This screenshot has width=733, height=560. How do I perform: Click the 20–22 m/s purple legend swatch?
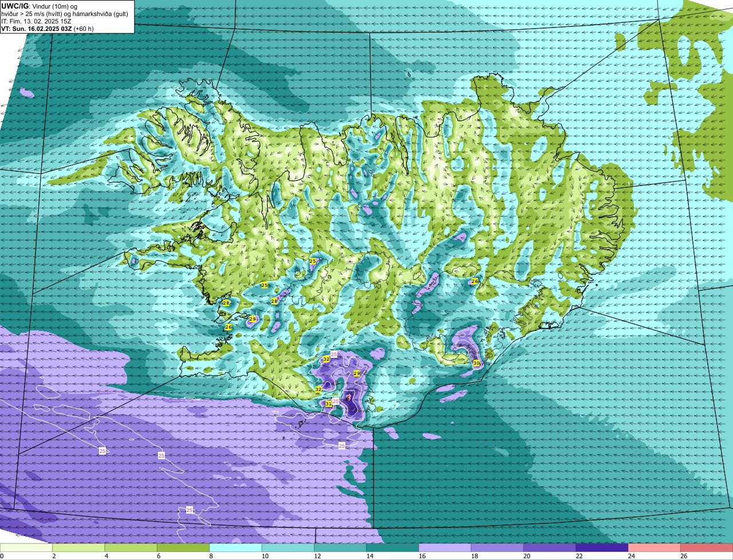click(x=550, y=548)
